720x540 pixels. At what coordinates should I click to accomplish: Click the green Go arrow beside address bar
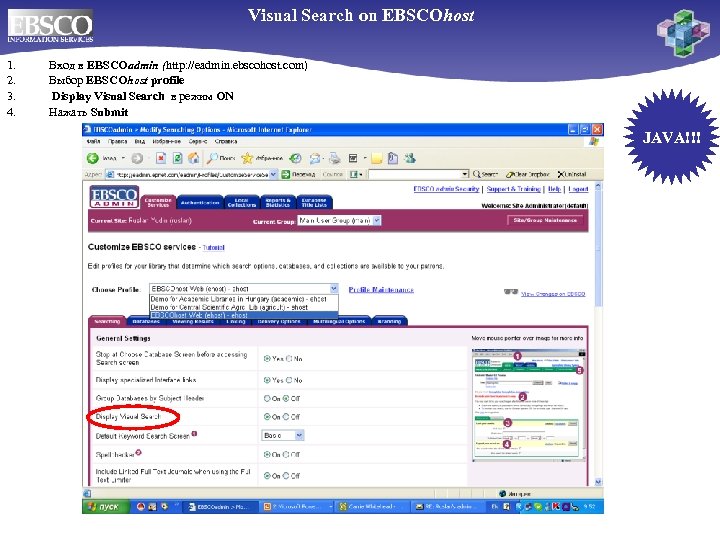click(286, 174)
